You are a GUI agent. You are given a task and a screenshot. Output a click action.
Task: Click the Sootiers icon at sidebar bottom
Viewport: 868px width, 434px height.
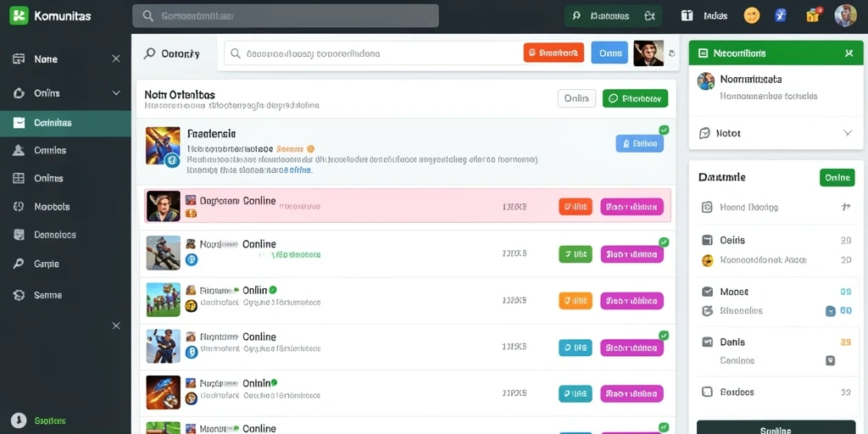tap(19, 420)
